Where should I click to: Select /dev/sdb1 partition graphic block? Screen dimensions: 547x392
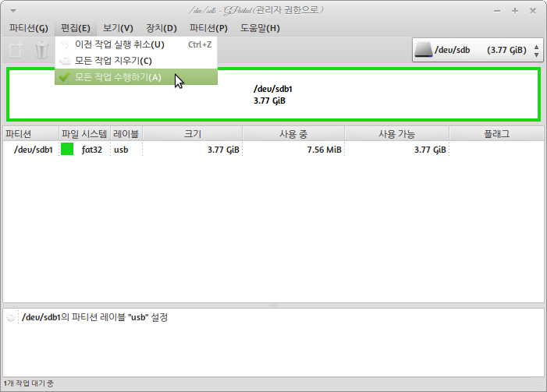pos(273,94)
